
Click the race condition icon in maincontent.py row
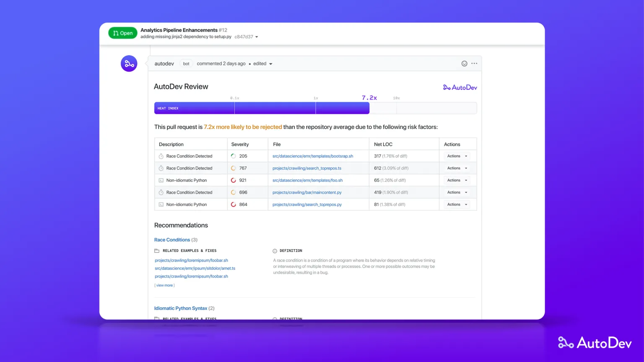(x=161, y=192)
